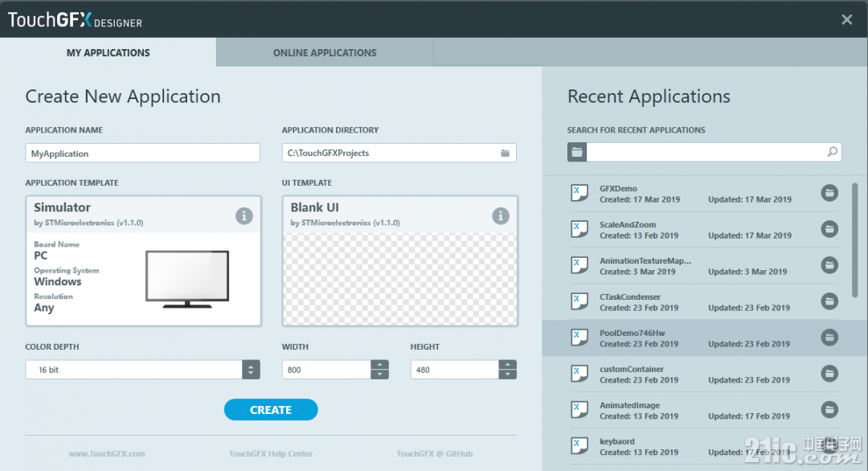Viewport: 868px width, 471px height.
Task: Open the PoolDemo746Hw recent application
Action: 703,338
